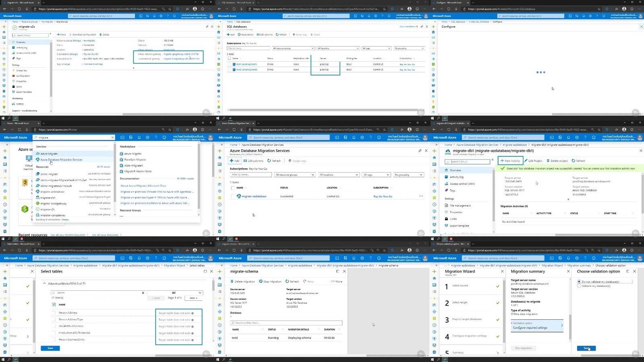644x362 pixels.
Task: Click Add in Azure Database Migration Services toolbar
Action: 235,161
